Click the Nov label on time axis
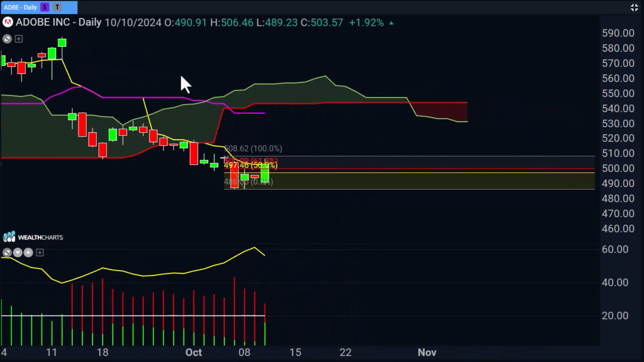 click(x=427, y=353)
